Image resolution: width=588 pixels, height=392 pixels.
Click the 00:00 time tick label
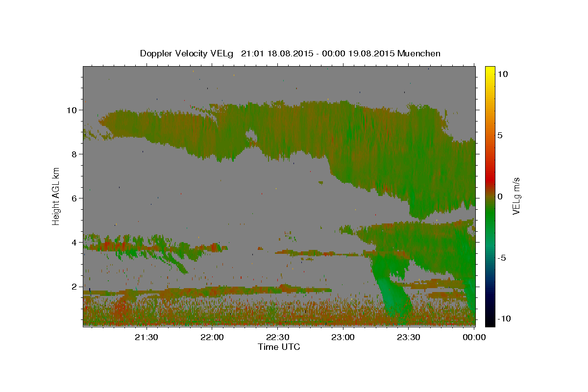pos(474,337)
